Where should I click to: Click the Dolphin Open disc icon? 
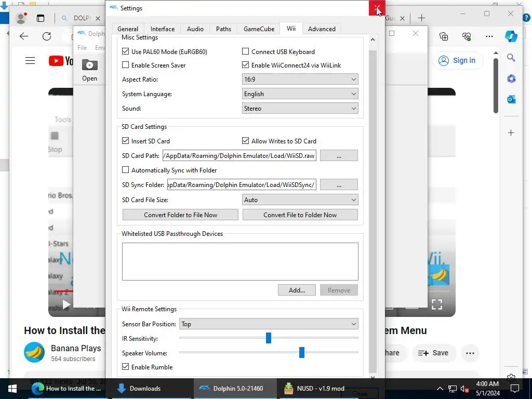click(89, 65)
